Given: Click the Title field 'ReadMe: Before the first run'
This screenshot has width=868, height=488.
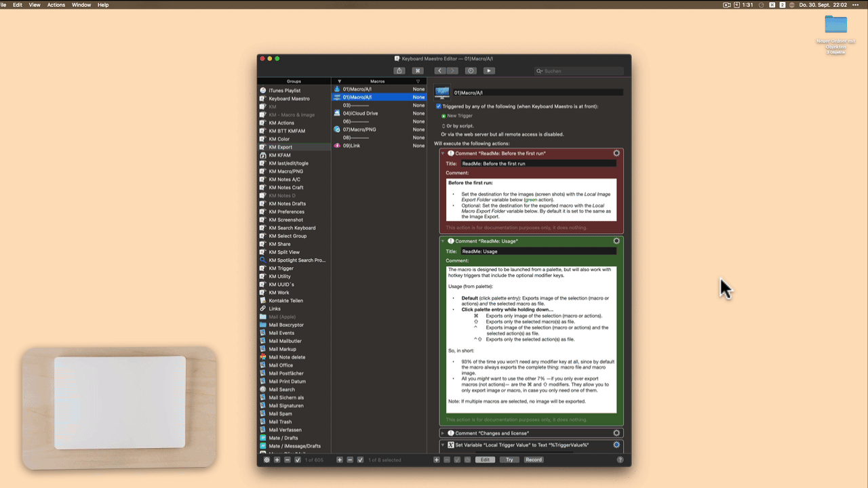Looking at the screenshot, I should tap(538, 163).
